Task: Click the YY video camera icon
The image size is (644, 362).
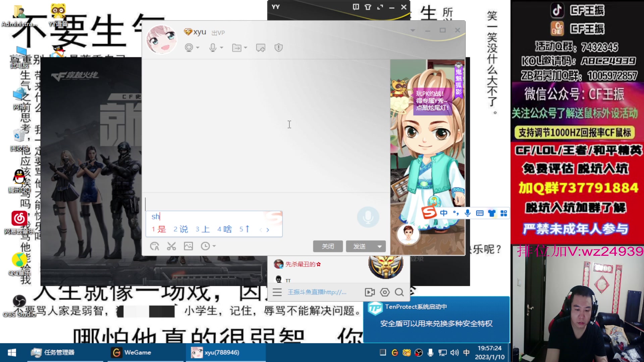Action: point(370,292)
